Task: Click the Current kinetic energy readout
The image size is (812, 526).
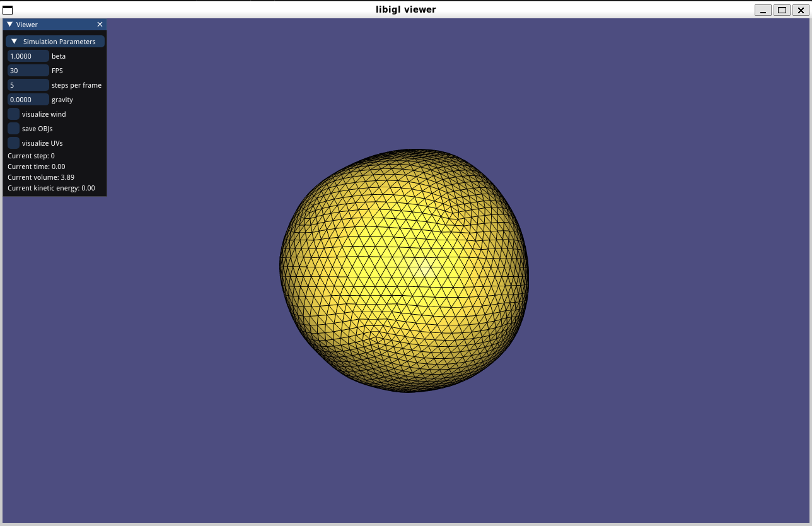Action: 51,188
